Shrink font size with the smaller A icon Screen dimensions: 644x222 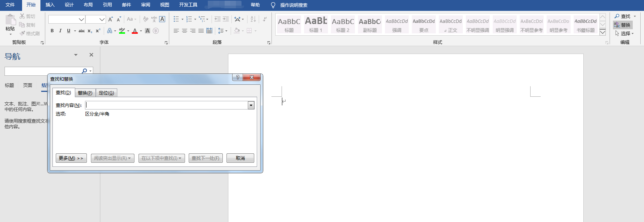(x=119, y=19)
